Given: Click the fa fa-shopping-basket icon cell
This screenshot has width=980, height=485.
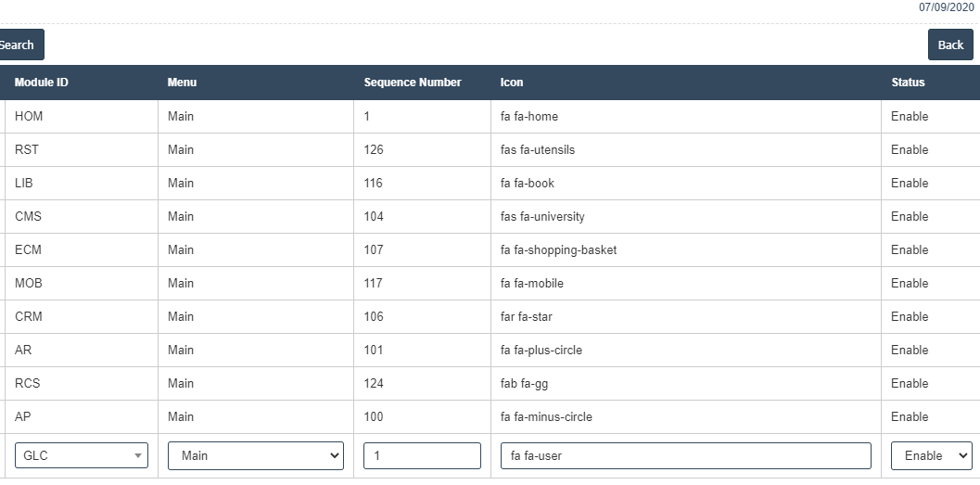Looking at the screenshot, I should (558, 249).
